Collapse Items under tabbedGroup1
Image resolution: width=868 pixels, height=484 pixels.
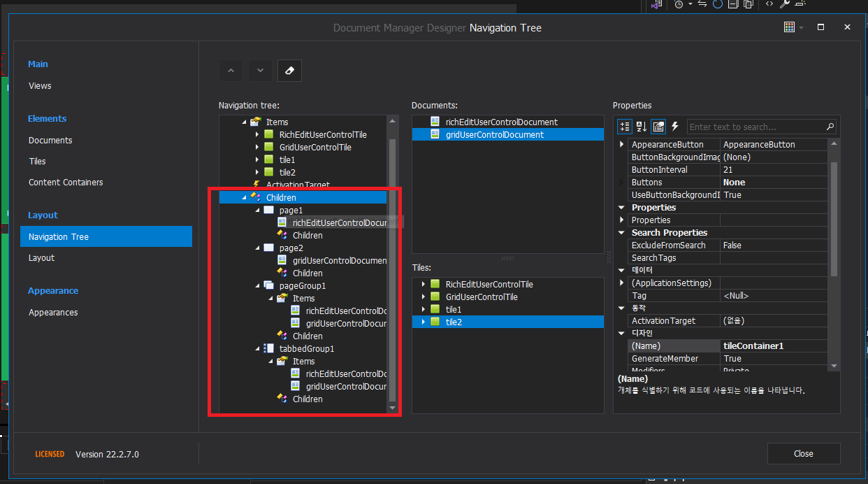coord(271,361)
